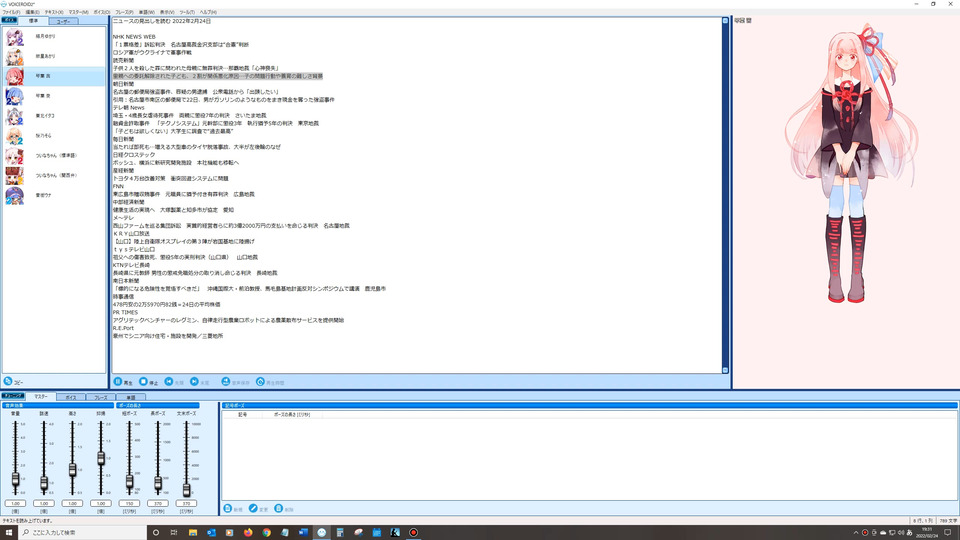Click the 短ポーズ short pause slider handle
The image size is (960, 540).
point(129,481)
